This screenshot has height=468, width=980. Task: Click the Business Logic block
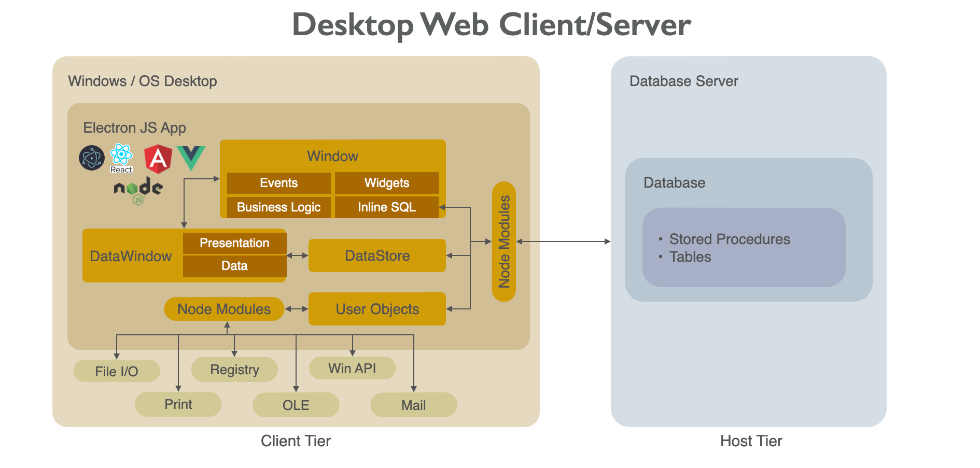[x=278, y=207]
